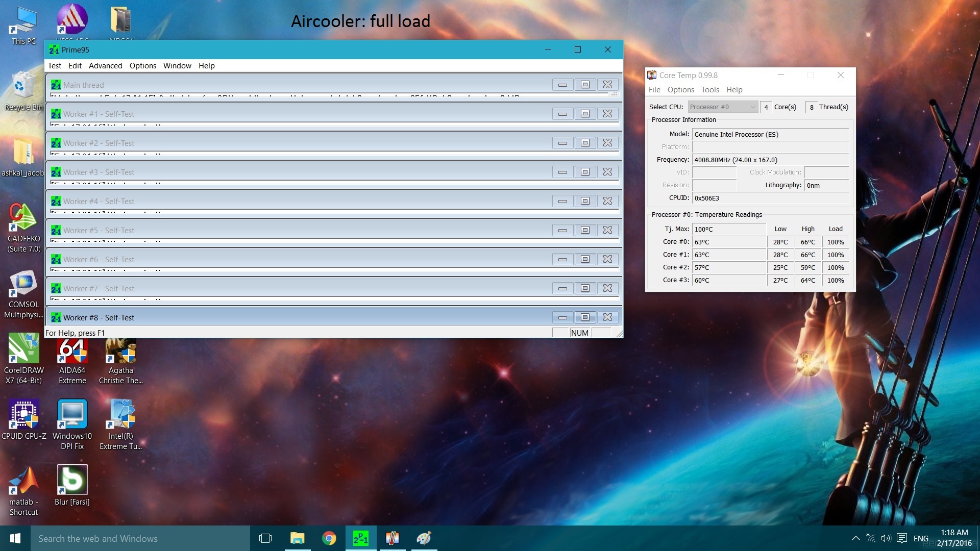Open Task View in taskbar
The height and width of the screenshot is (551, 980).
coord(265,538)
